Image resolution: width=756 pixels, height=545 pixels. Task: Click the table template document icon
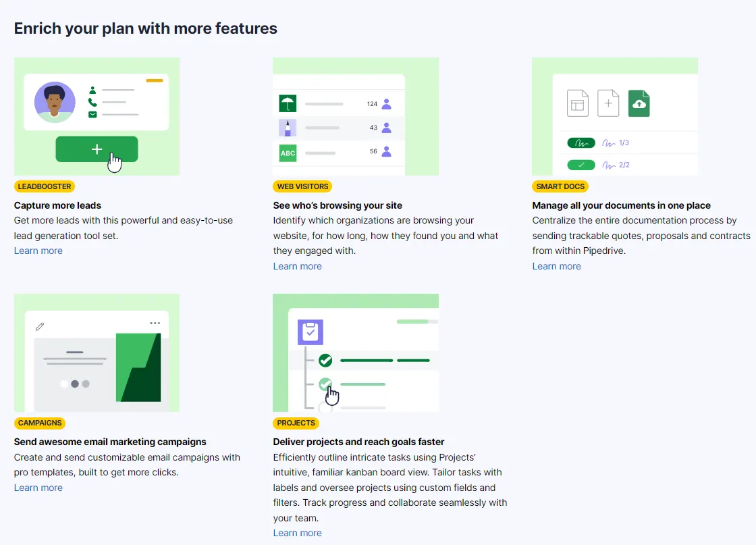pyautogui.click(x=578, y=103)
